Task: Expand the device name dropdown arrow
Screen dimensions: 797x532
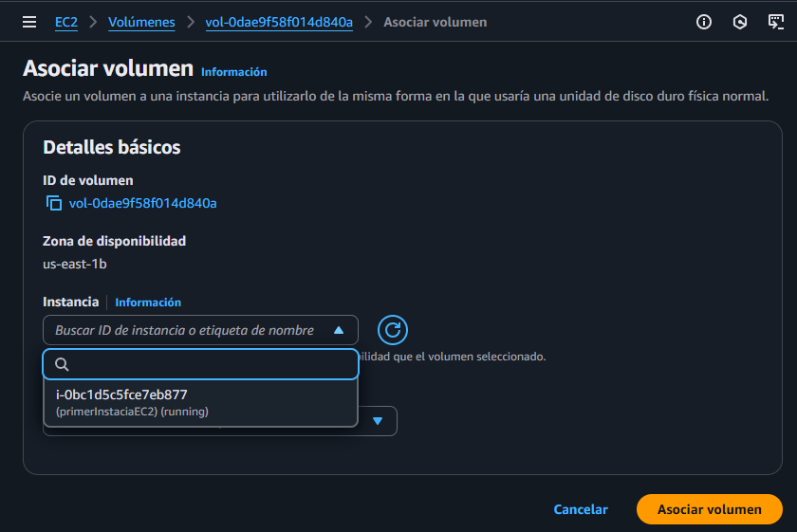Action: coord(378,421)
